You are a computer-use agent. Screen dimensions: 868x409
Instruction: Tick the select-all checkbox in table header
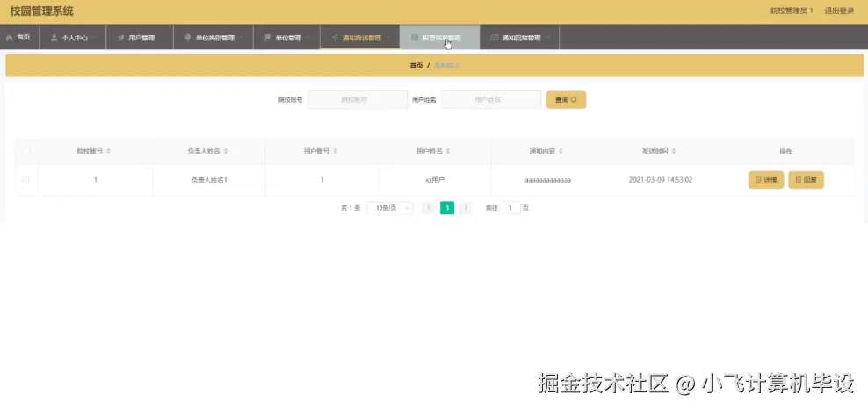coord(26,151)
